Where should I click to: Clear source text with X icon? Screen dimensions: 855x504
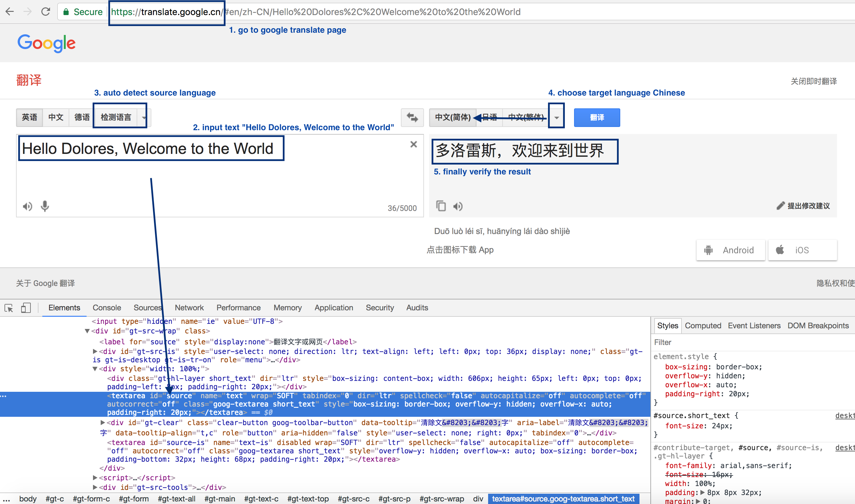coord(413,144)
